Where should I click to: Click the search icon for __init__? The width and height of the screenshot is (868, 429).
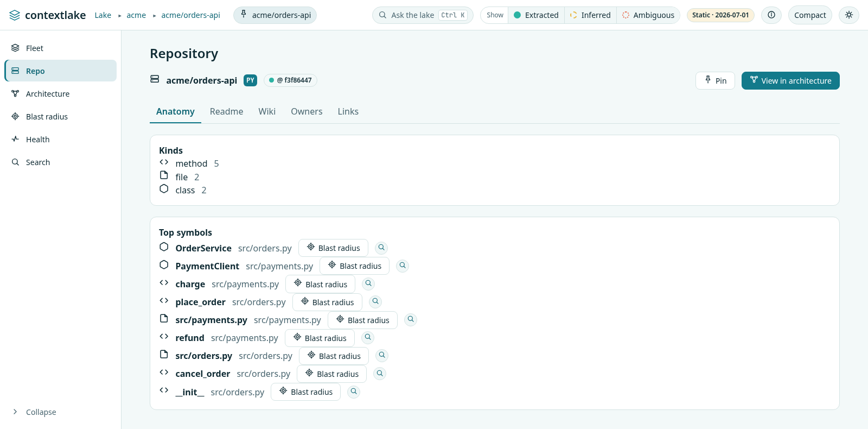(x=354, y=392)
